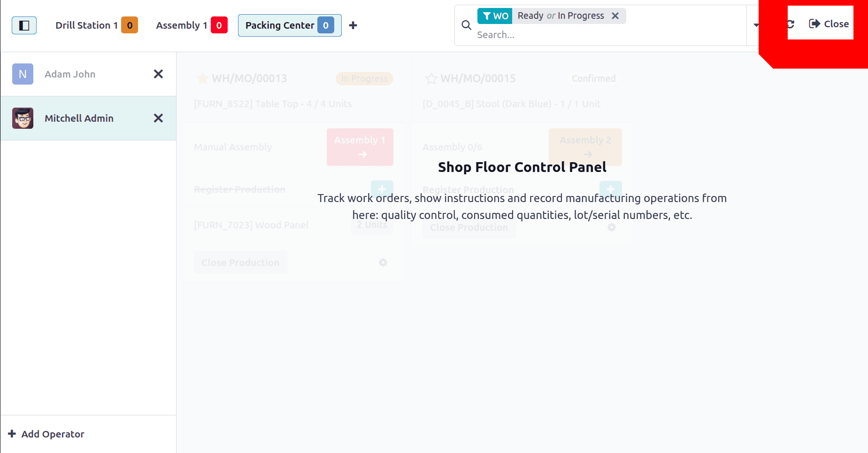The height and width of the screenshot is (453, 868).
Task: Open the search options dropdown arrow
Action: click(x=755, y=25)
